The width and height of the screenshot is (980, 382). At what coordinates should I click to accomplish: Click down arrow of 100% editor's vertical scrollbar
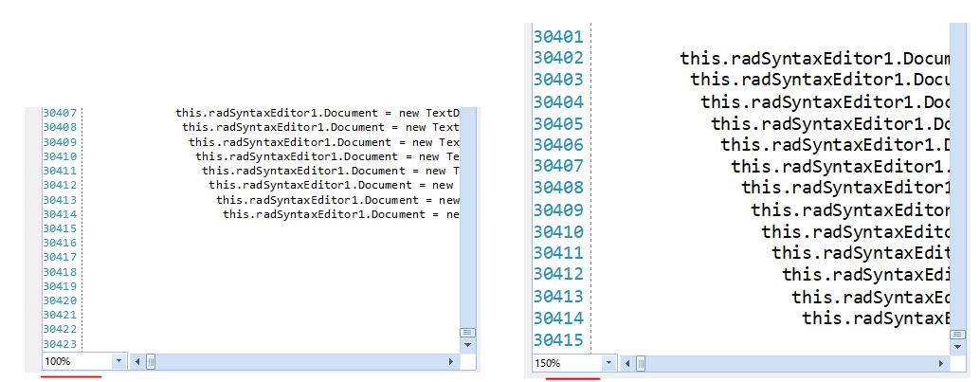pyautogui.click(x=468, y=345)
